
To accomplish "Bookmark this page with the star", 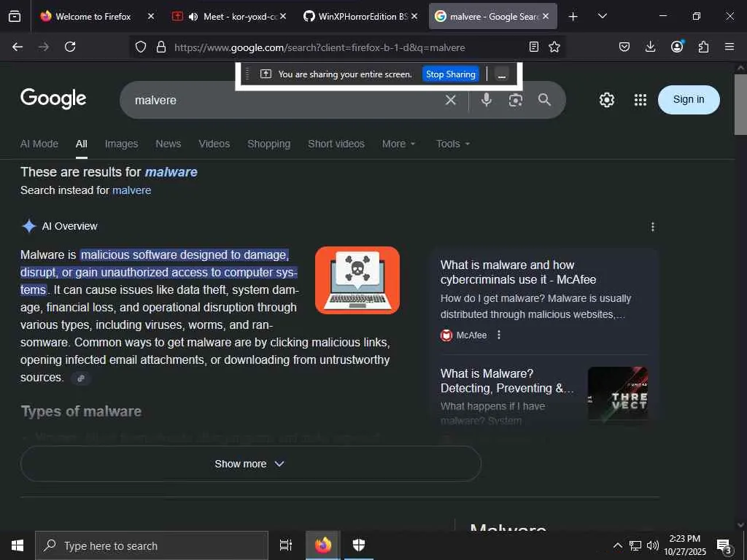I will pyautogui.click(x=554, y=47).
